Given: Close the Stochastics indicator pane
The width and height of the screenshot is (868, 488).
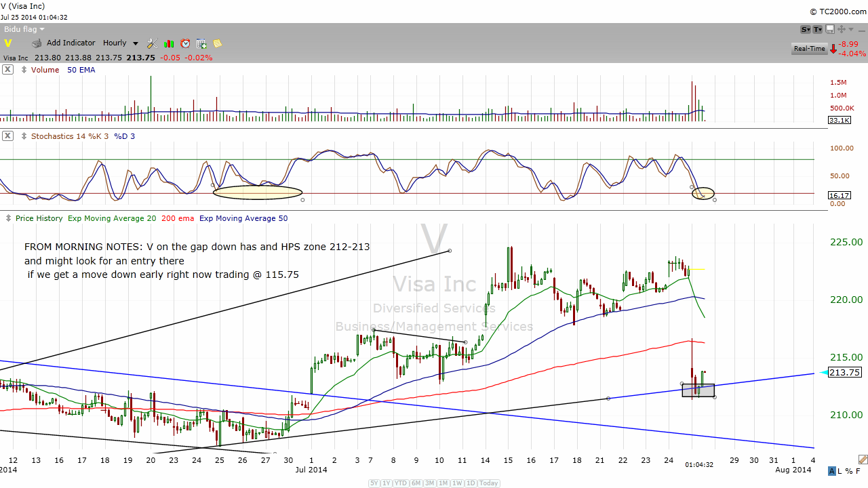Looking at the screenshot, I should [7, 136].
